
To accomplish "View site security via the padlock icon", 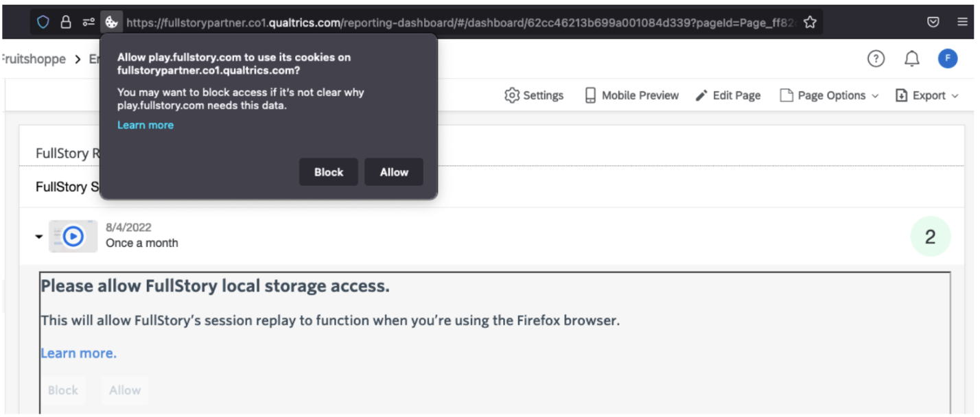I will (x=66, y=21).
